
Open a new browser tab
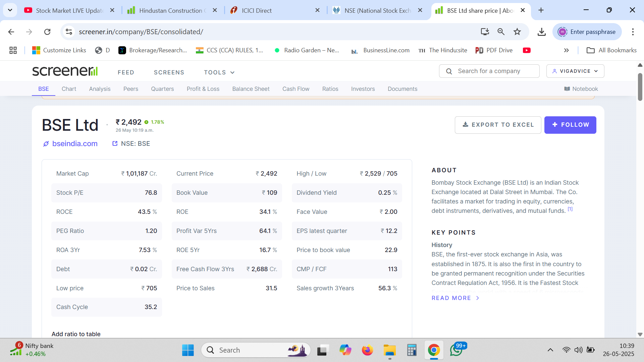[x=541, y=10]
